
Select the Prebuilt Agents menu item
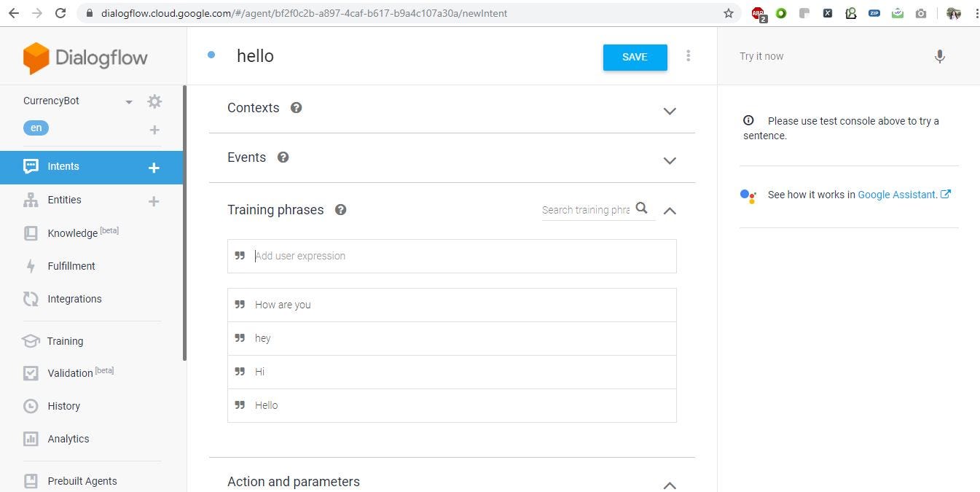click(82, 481)
